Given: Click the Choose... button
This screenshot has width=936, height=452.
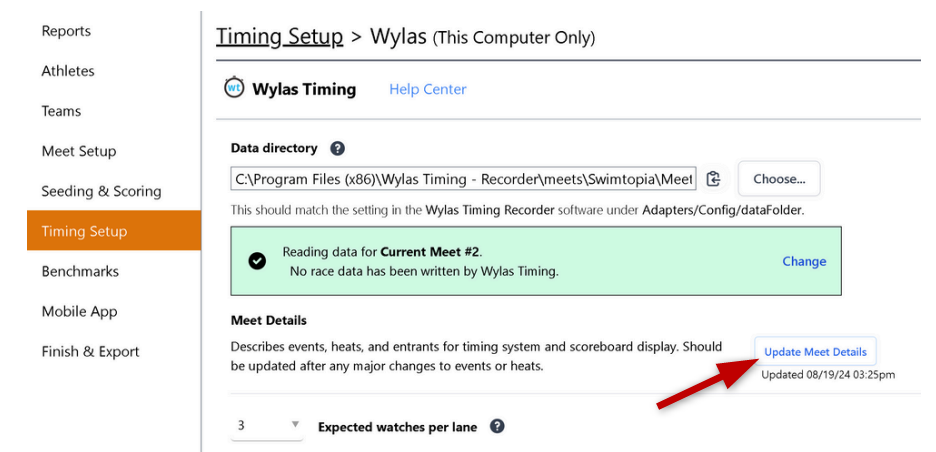Looking at the screenshot, I should click(779, 179).
